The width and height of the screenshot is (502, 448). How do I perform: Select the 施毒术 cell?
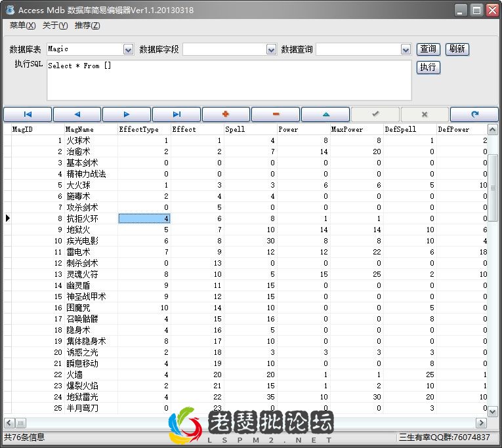[x=91, y=196]
